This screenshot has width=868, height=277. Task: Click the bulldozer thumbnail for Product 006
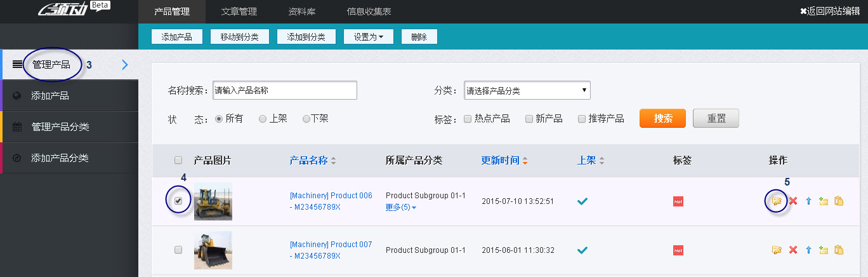213,201
